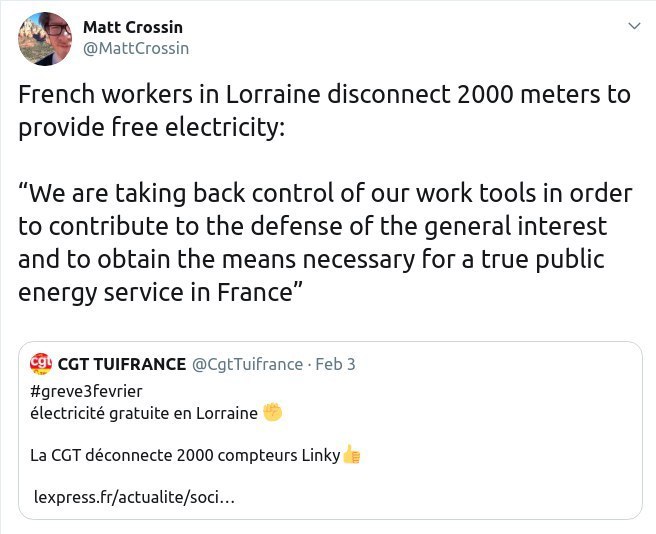Select the 'électricité gratuite en Lorraine' text

coord(144,412)
